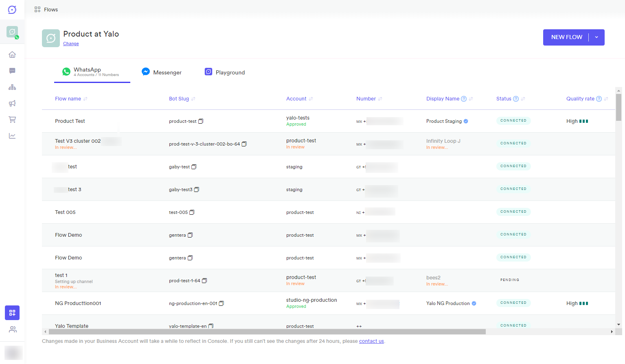Open the hierarchy structure sidebar icon

tap(12, 87)
